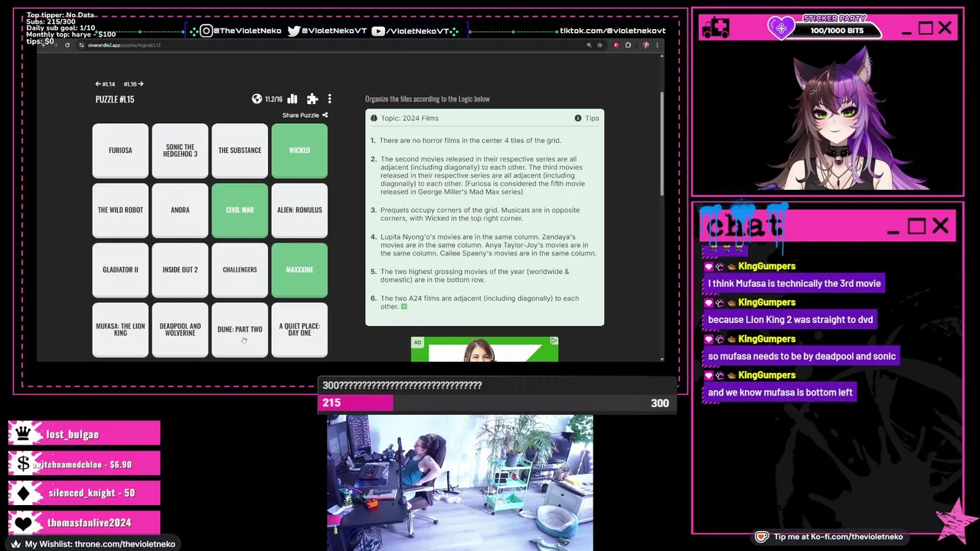Click the webcam feed thumbnail
980x551 pixels.
460,483
